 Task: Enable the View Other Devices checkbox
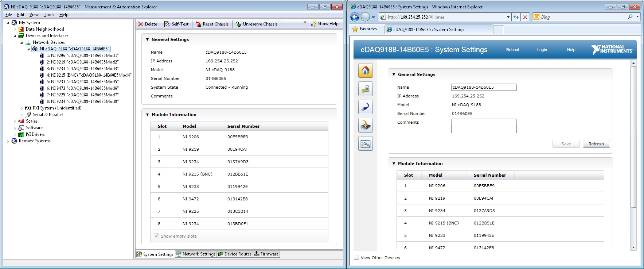(356, 257)
